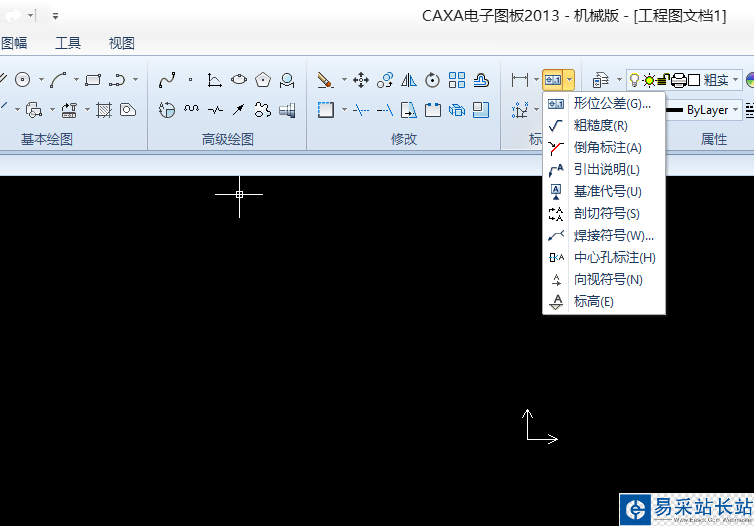Screen dimensions: 754x526
Task: Select the Move tool
Action: pos(361,80)
